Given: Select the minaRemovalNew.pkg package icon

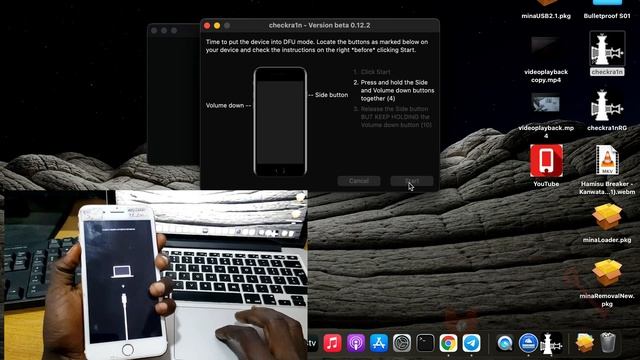Looking at the screenshot, I should (607, 272).
